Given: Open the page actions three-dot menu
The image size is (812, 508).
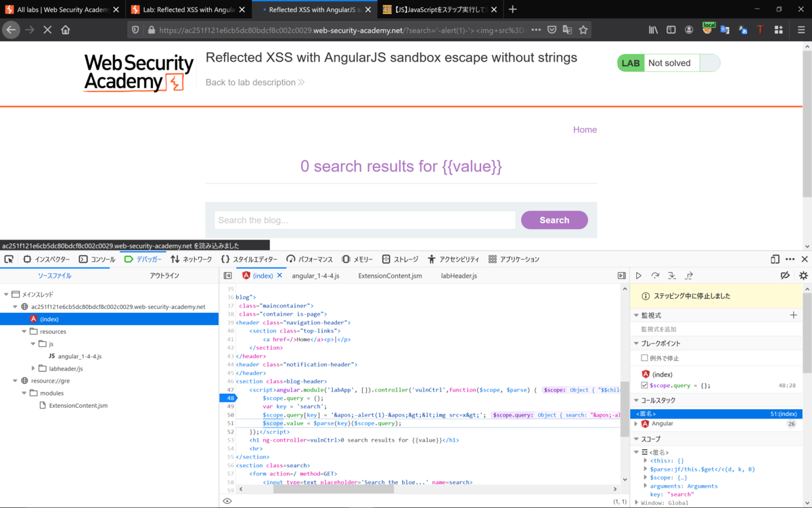Looking at the screenshot, I should [x=536, y=30].
